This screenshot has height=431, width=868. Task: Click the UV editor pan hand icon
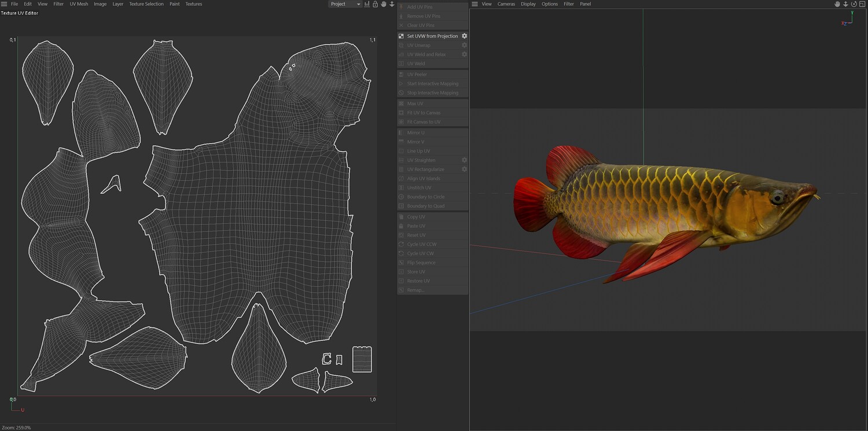(x=383, y=4)
